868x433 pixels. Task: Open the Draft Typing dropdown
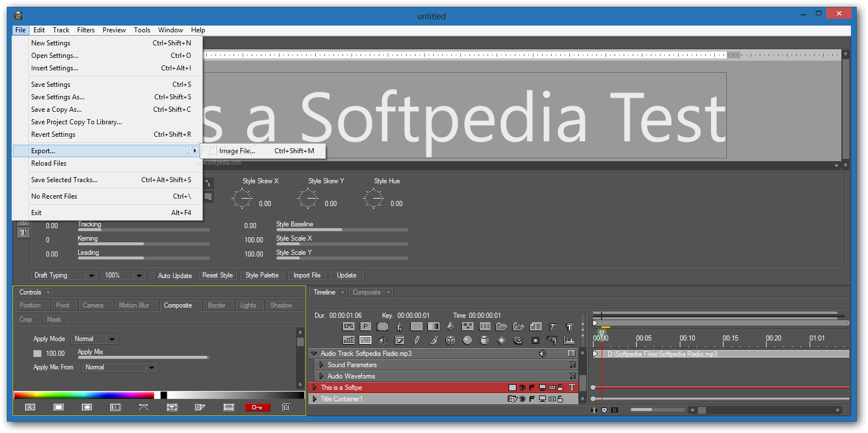pos(63,275)
